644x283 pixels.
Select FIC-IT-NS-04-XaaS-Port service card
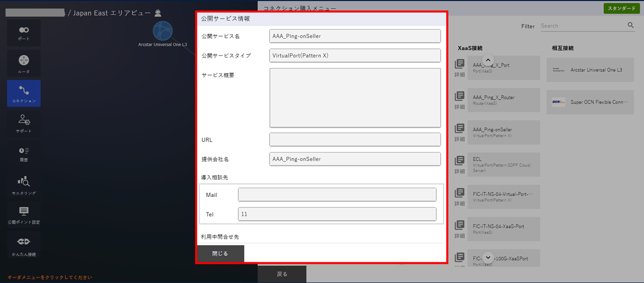pyautogui.click(x=504, y=229)
